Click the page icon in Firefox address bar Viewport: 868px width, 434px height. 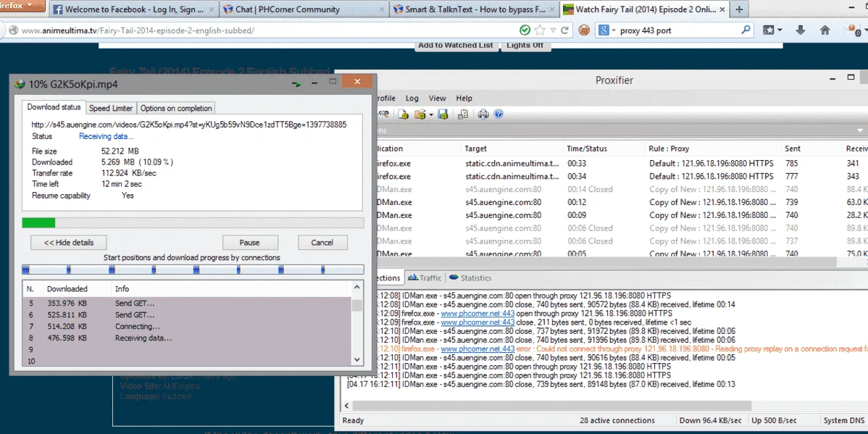tap(13, 30)
